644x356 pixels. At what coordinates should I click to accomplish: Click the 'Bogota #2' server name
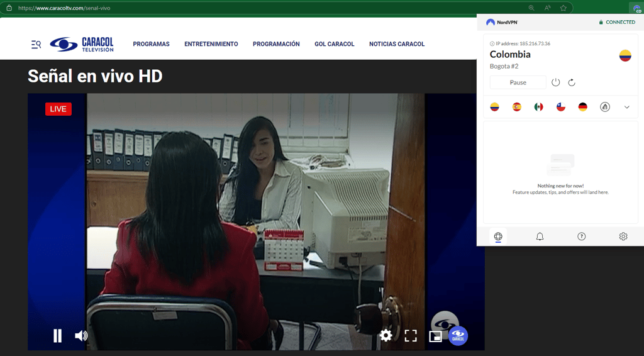tap(504, 66)
